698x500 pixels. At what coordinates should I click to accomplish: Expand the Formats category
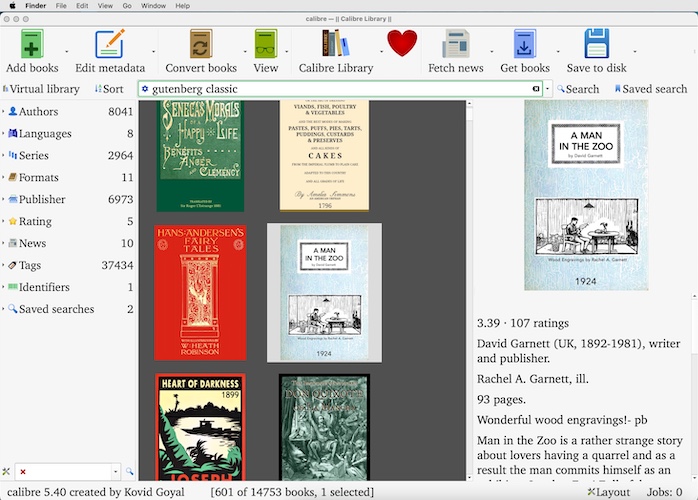[3, 177]
